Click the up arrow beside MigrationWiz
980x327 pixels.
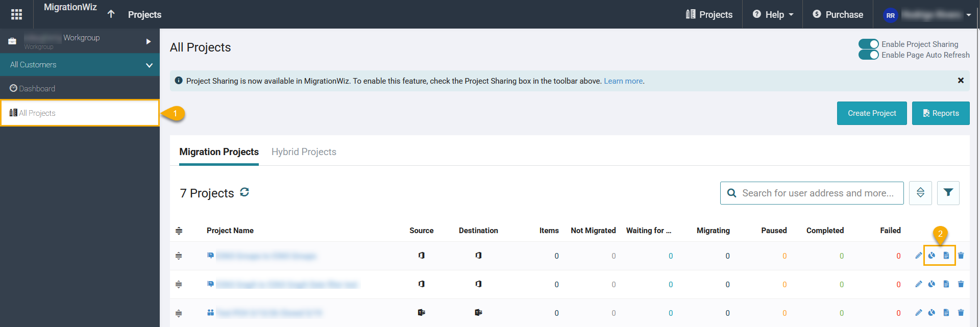(111, 14)
